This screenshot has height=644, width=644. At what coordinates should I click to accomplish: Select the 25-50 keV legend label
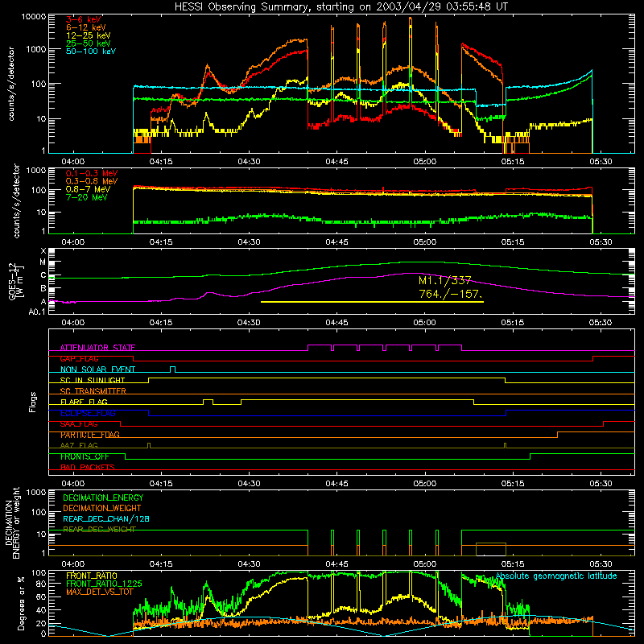[x=89, y=43]
